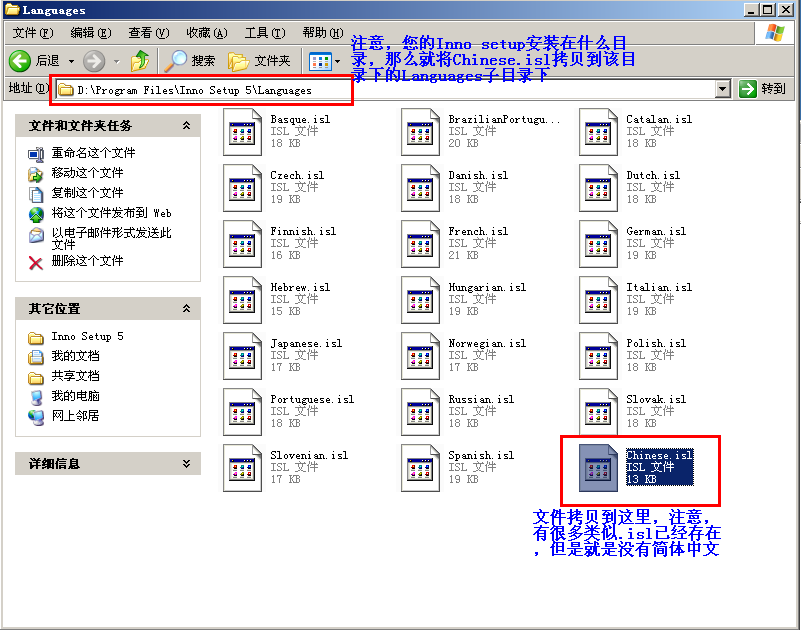Go up one folder level icon
801x630 pixels.
[140, 61]
